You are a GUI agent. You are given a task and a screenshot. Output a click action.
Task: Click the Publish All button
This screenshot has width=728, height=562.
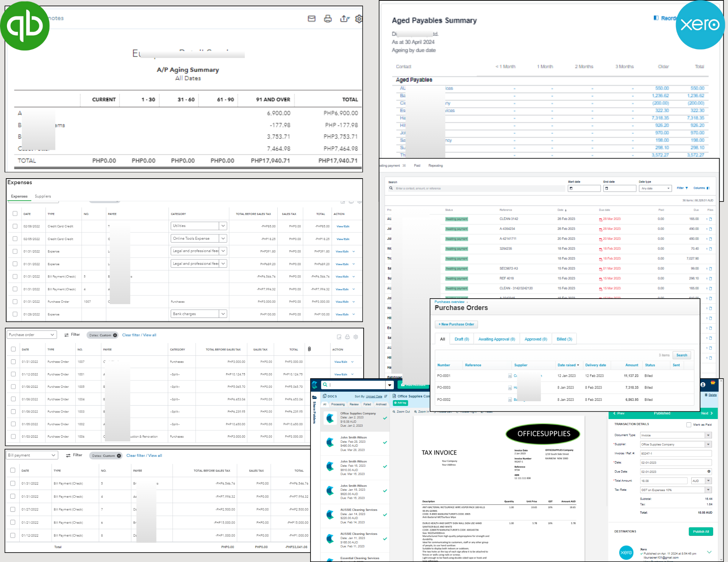(x=701, y=531)
